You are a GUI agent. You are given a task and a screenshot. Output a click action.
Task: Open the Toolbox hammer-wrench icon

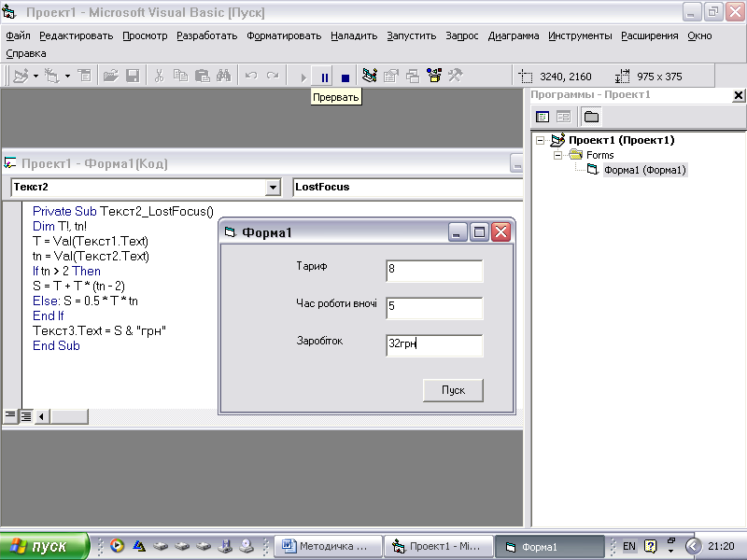pos(456,76)
